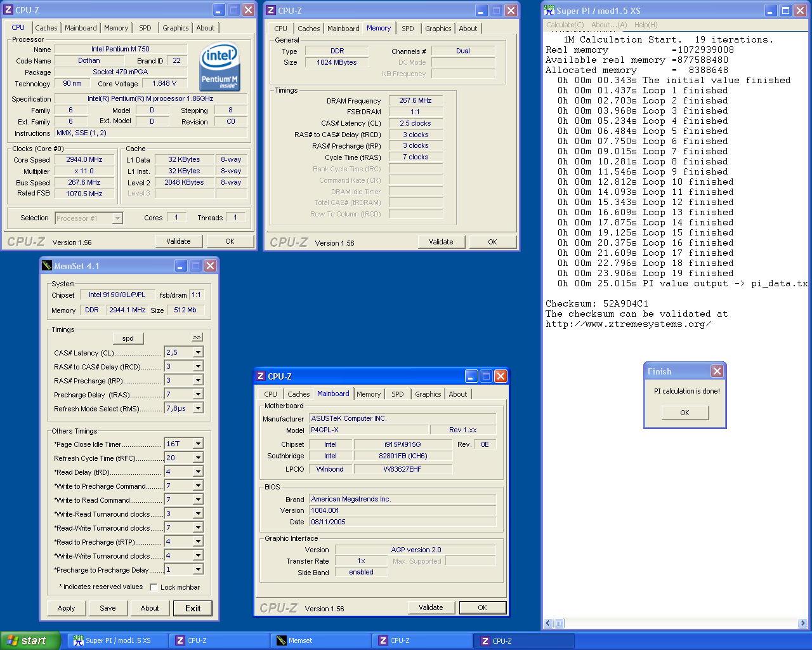Toggle Lock mchbar checkbox in MemSet
The image size is (812, 650).
tap(154, 587)
